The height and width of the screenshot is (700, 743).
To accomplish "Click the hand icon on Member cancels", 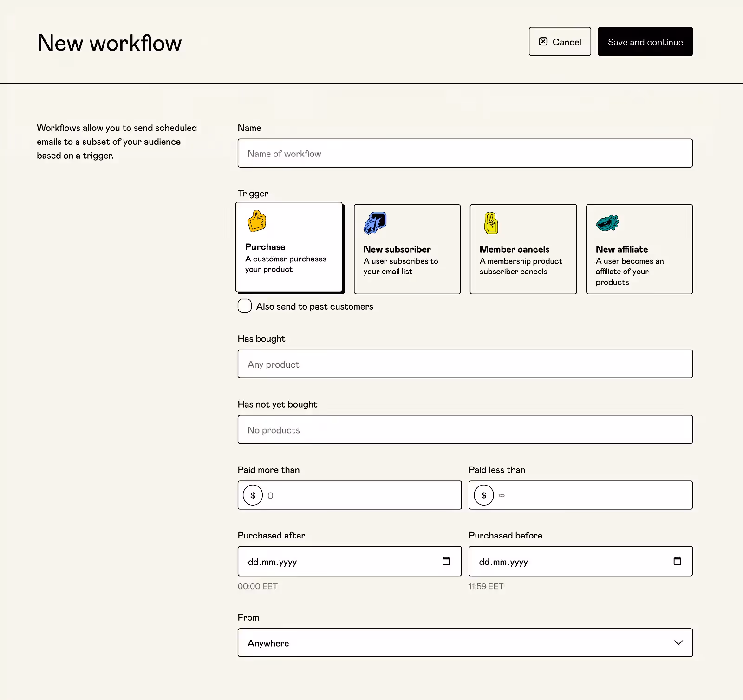I will tap(490, 223).
